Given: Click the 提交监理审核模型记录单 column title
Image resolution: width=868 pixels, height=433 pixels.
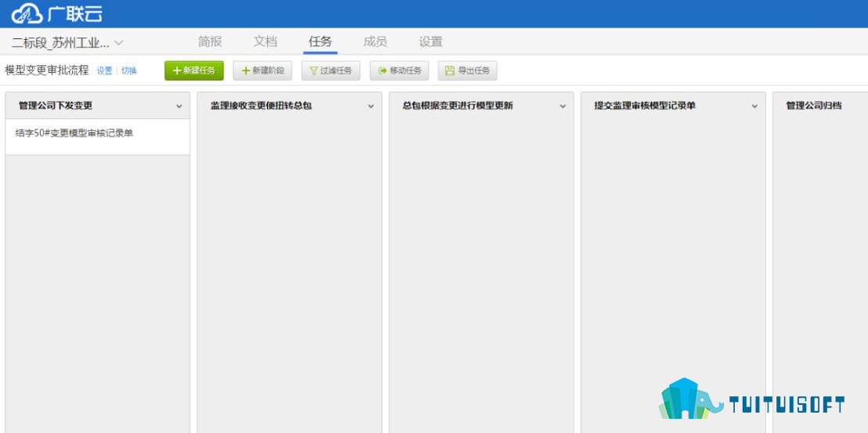Looking at the screenshot, I should pos(645,106).
